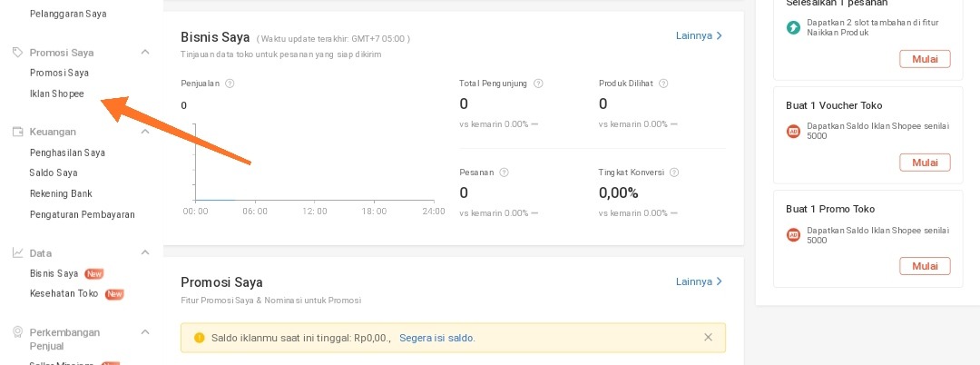Open Pelanggaran Saya in sidebar
The width and height of the screenshot is (980, 365).
tap(68, 13)
